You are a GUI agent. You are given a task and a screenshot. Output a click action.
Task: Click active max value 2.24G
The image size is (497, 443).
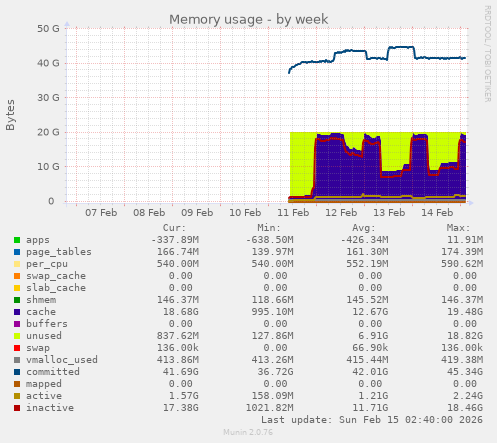[468, 396]
